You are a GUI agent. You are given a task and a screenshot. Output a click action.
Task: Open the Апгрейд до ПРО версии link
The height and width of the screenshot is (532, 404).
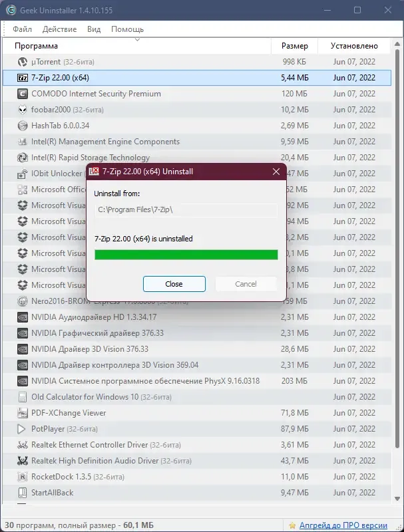click(343, 525)
